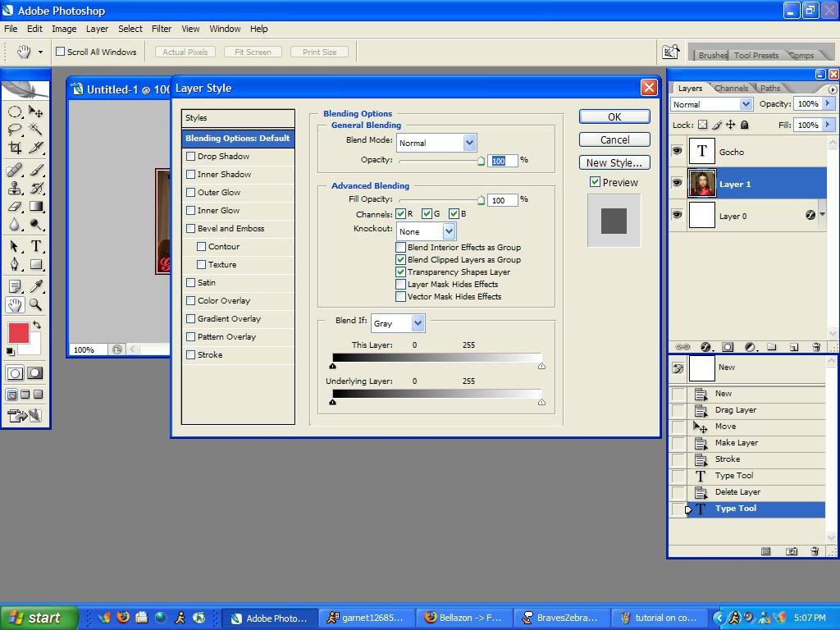This screenshot has height=630, width=840.
Task: Select the Crop tool
Action: tap(15, 148)
